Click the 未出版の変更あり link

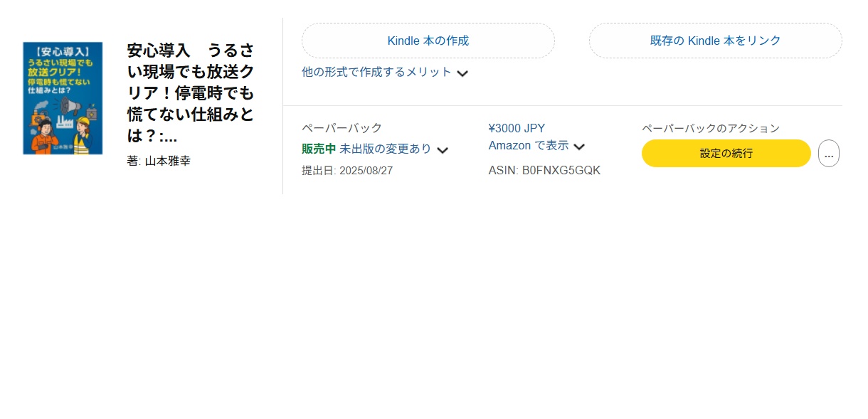[x=386, y=149]
